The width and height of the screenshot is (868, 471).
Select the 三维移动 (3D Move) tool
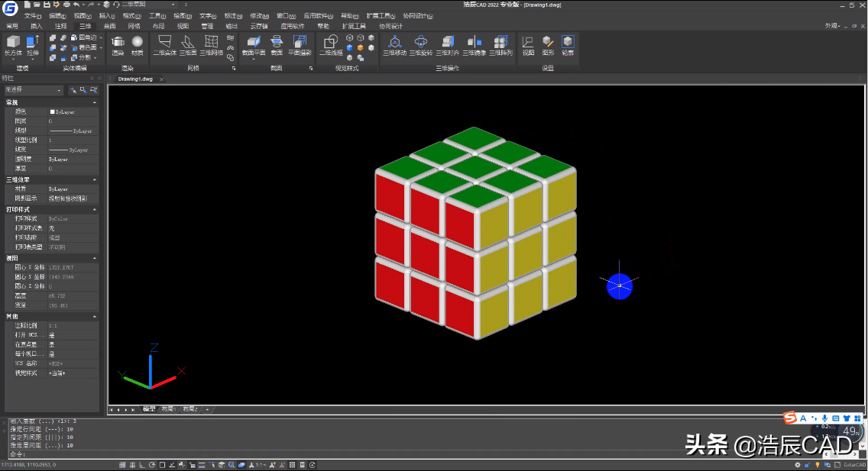point(395,45)
